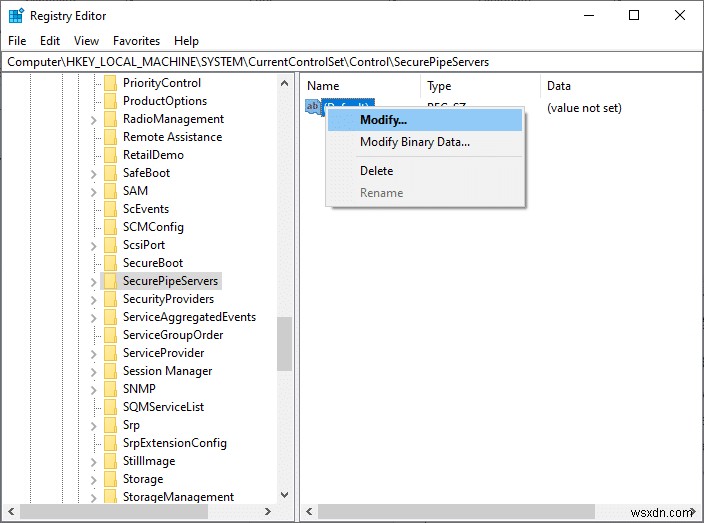The width and height of the screenshot is (704, 523).
Task: Click the SQMServiceList folder icon
Action: [110, 407]
